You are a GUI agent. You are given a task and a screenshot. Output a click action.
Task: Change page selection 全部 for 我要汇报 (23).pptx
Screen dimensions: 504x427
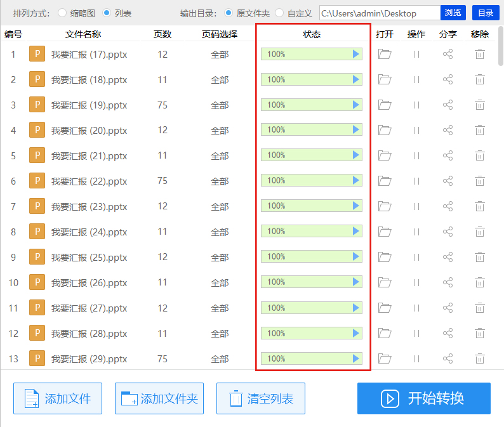coord(220,207)
